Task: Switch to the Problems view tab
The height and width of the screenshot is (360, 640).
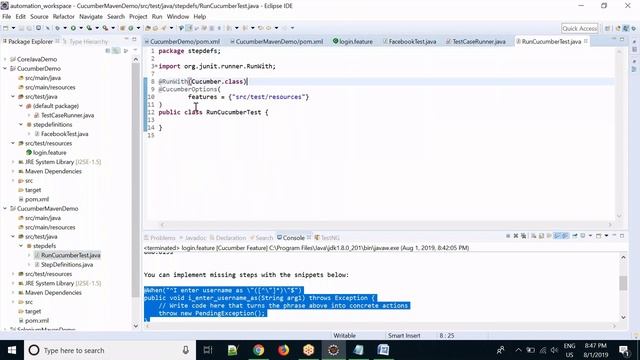Action: pyautogui.click(x=160, y=238)
